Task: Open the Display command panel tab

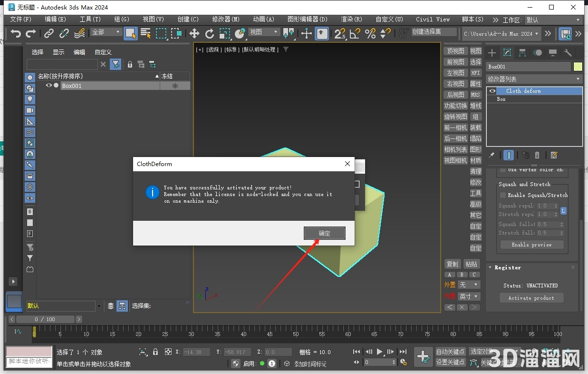Action: point(553,53)
